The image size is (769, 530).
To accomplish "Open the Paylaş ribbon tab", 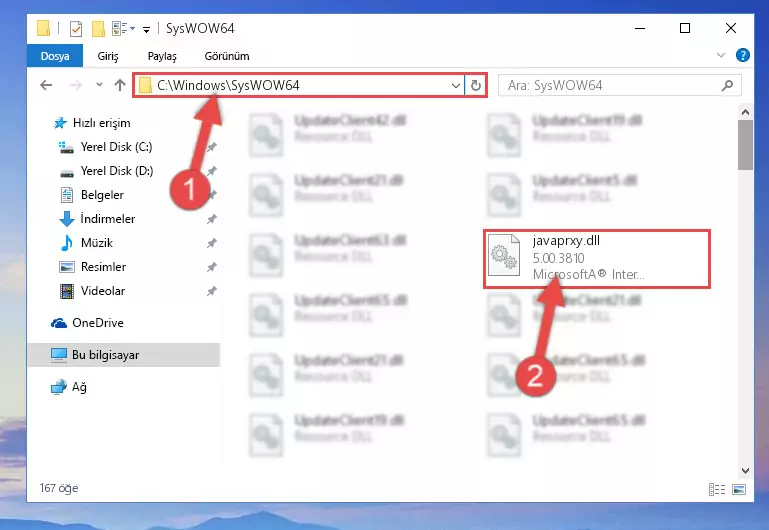I will [x=162, y=56].
